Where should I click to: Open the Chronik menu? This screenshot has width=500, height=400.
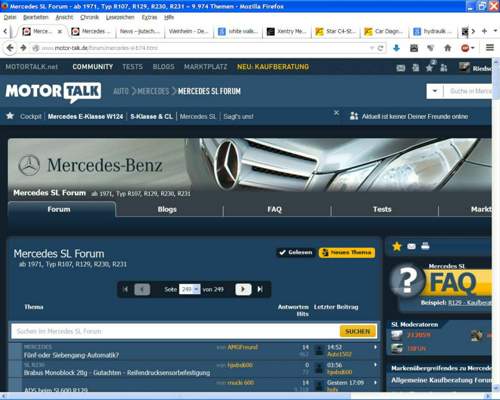[89, 17]
